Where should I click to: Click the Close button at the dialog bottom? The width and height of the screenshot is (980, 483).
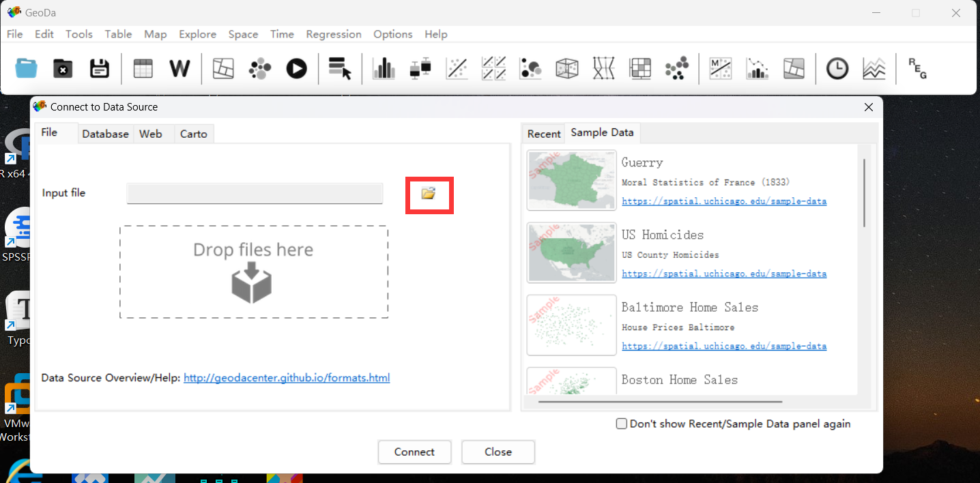(x=498, y=452)
